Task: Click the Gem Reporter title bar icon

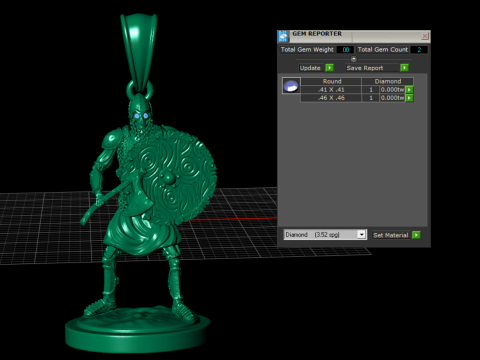Action: coord(283,36)
